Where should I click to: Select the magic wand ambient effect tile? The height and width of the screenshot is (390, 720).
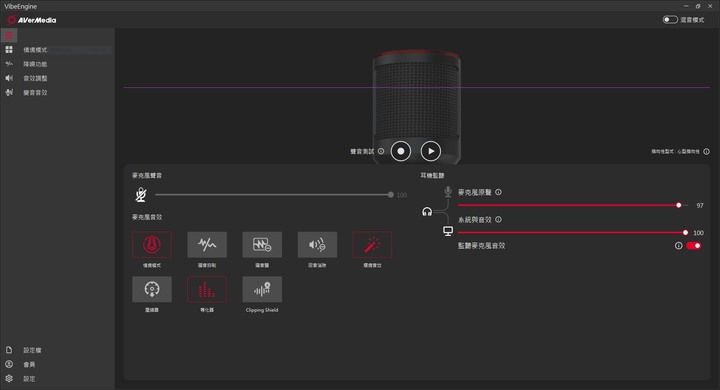coord(372,244)
